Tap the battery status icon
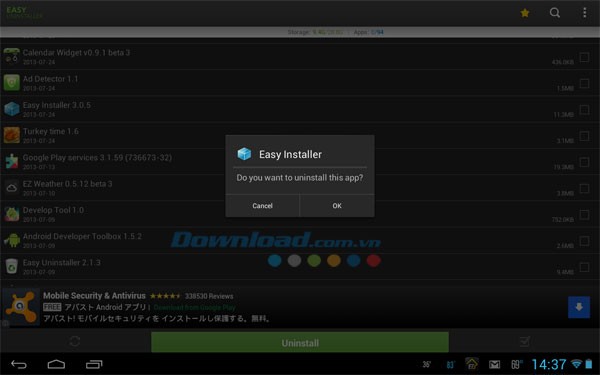Viewport: 600px width, 375px height. point(589,364)
